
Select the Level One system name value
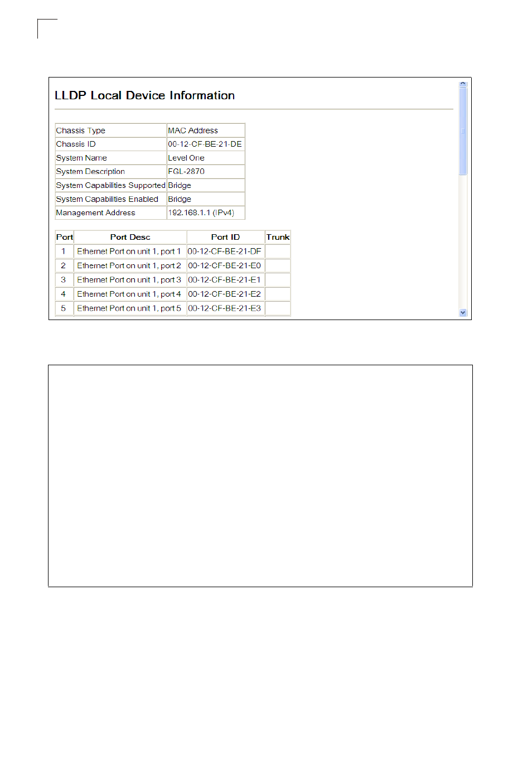point(186,158)
